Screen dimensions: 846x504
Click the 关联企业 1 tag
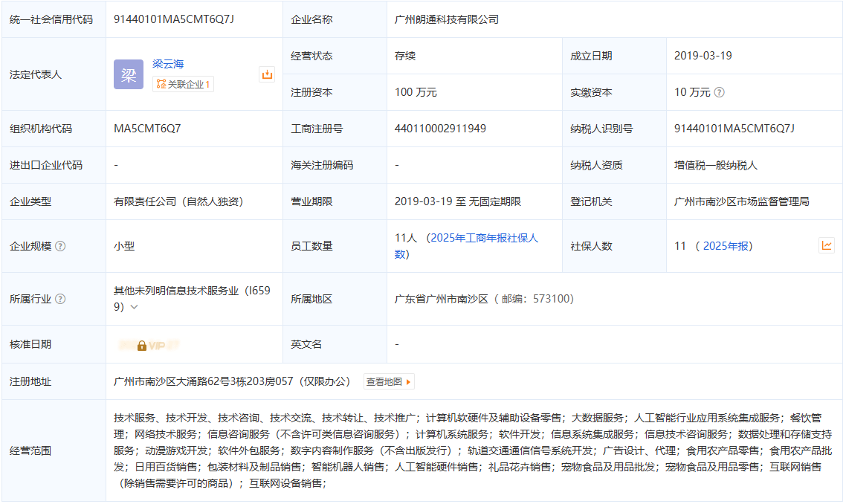183,84
